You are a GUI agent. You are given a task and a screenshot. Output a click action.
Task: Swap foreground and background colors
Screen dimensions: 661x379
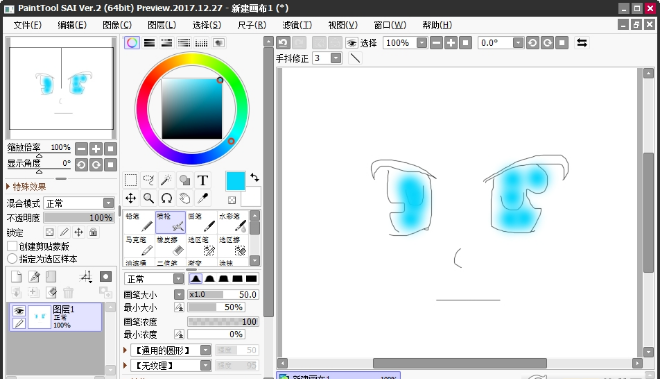point(254,177)
